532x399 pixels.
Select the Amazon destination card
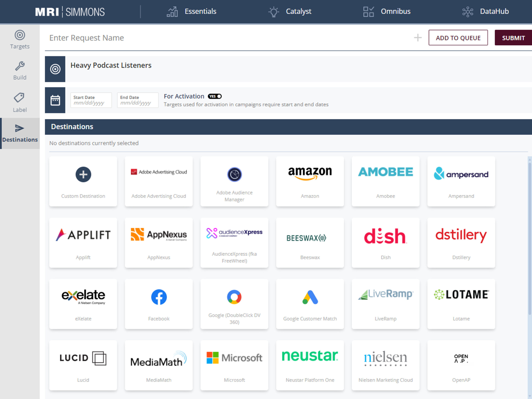(310, 181)
